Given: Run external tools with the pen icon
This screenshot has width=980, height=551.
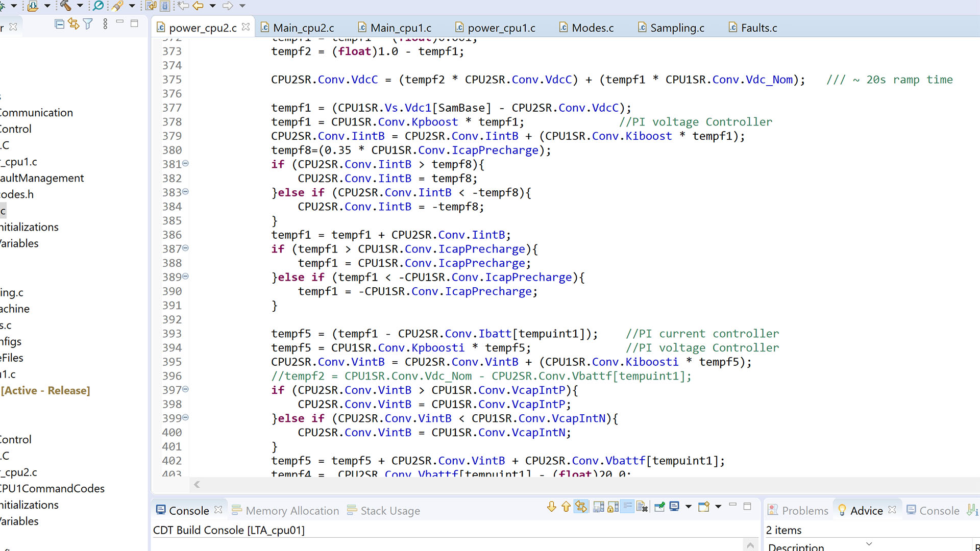Looking at the screenshot, I should point(117,6).
